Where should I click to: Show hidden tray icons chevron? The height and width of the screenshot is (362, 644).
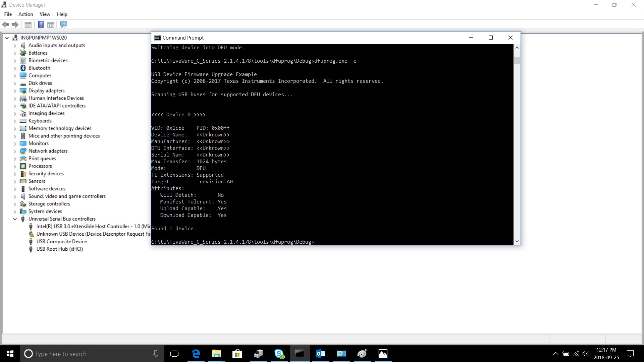(x=555, y=354)
